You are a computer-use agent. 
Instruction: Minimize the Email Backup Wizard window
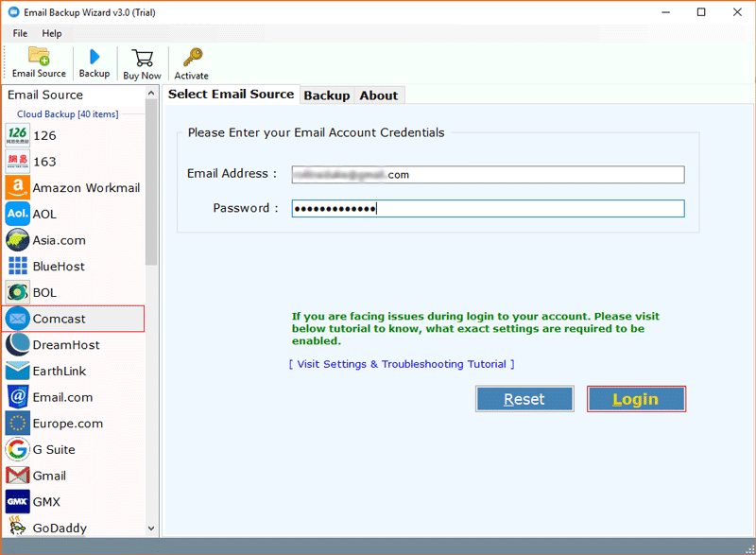click(666, 12)
